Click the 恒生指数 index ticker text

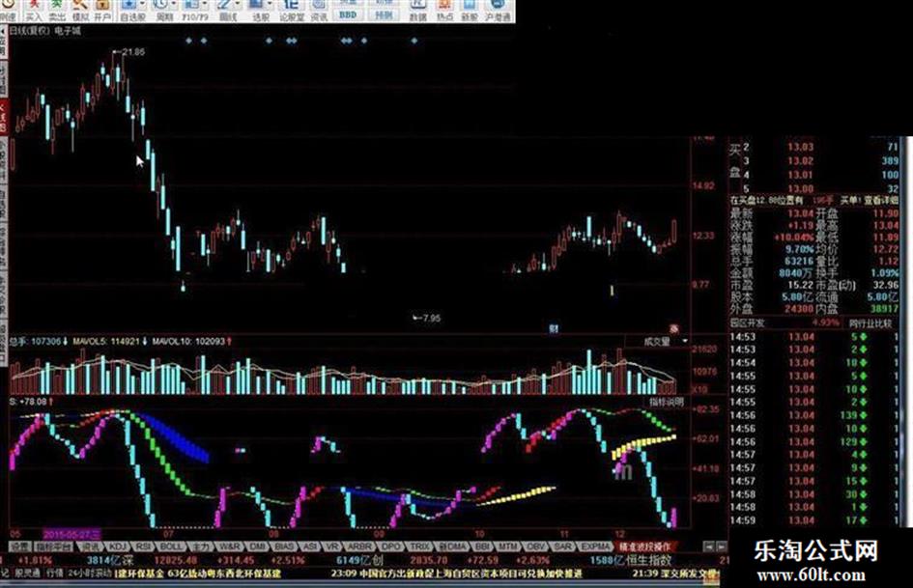649,560
